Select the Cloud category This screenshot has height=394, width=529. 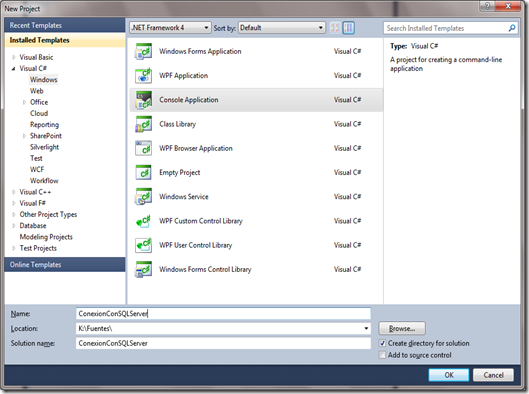coord(39,113)
